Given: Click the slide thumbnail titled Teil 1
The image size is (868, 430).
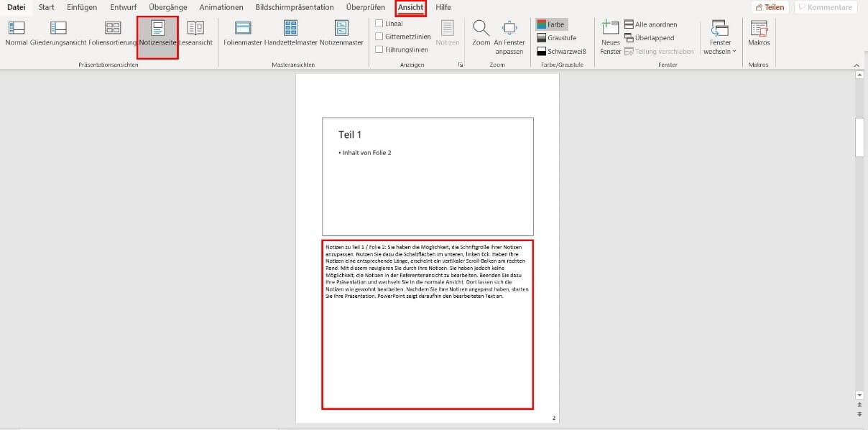Looking at the screenshot, I should [x=428, y=177].
